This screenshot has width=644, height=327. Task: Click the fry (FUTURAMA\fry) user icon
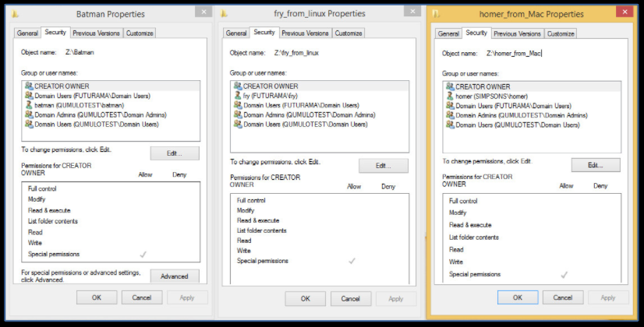point(237,96)
